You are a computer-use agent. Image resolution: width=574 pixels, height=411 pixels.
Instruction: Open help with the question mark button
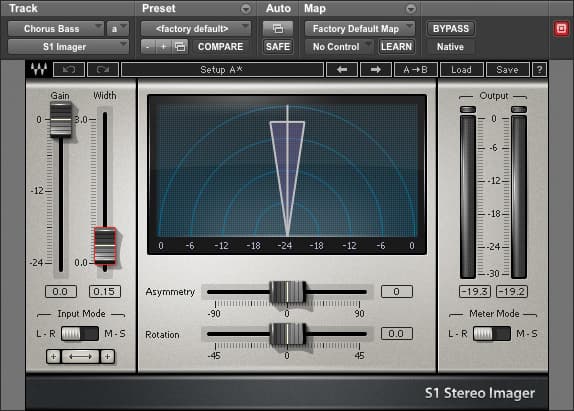click(x=539, y=70)
